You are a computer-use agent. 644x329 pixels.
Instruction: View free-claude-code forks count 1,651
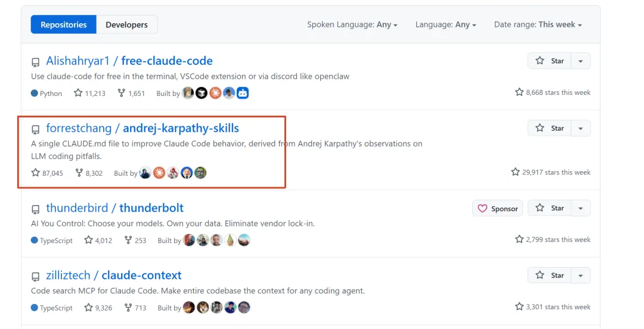pos(131,93)
